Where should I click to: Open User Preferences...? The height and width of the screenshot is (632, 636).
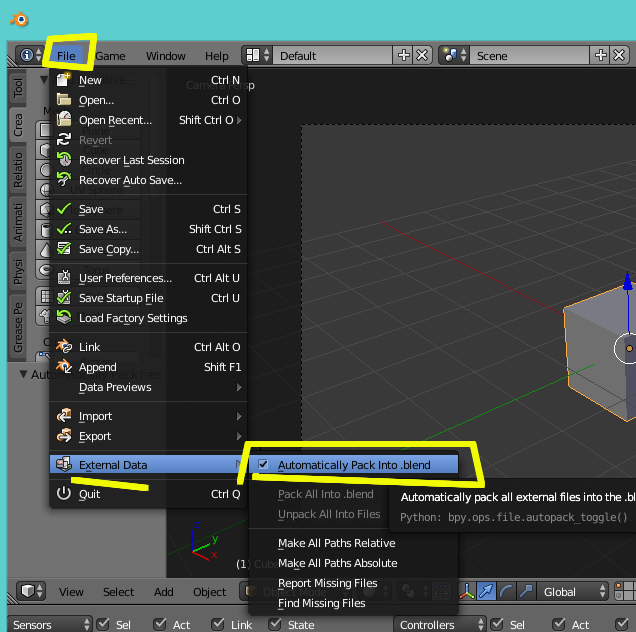coord(148,278)
